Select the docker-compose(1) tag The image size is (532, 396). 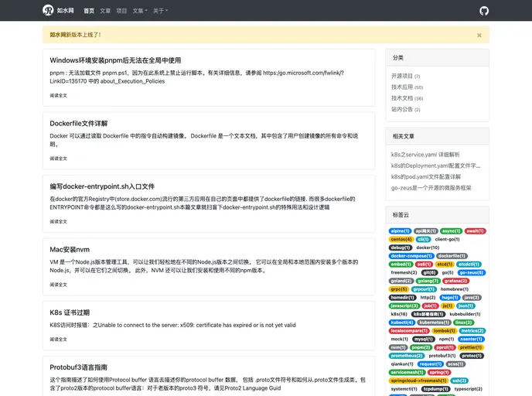[x=411, y=256]
